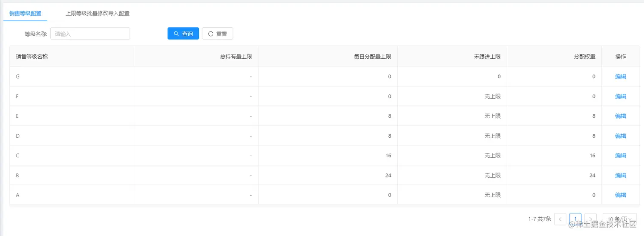Open 编辑 for level C
The width and height of the screenshot is (644, 236).
click(620, 156)
